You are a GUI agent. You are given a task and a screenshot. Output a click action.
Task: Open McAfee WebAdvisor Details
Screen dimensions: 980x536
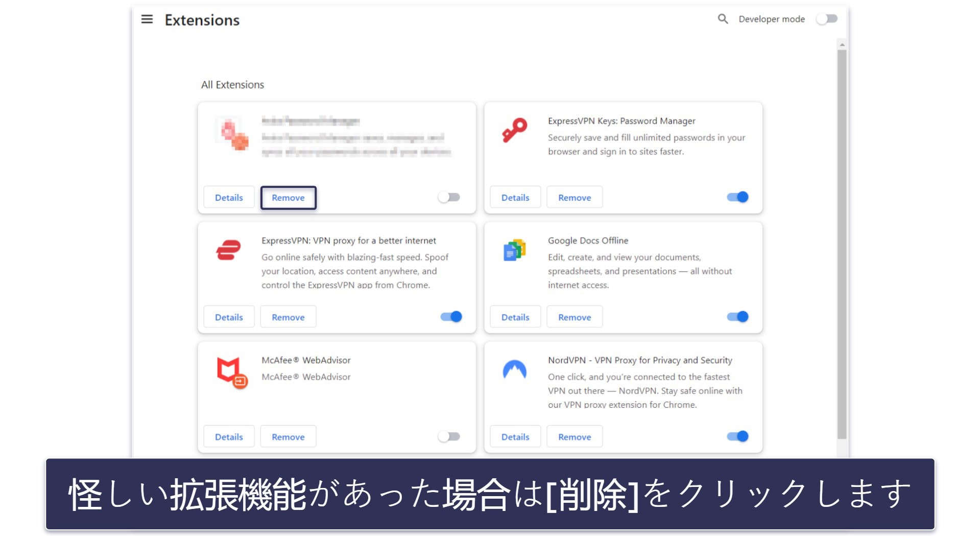tap(229, 436)
